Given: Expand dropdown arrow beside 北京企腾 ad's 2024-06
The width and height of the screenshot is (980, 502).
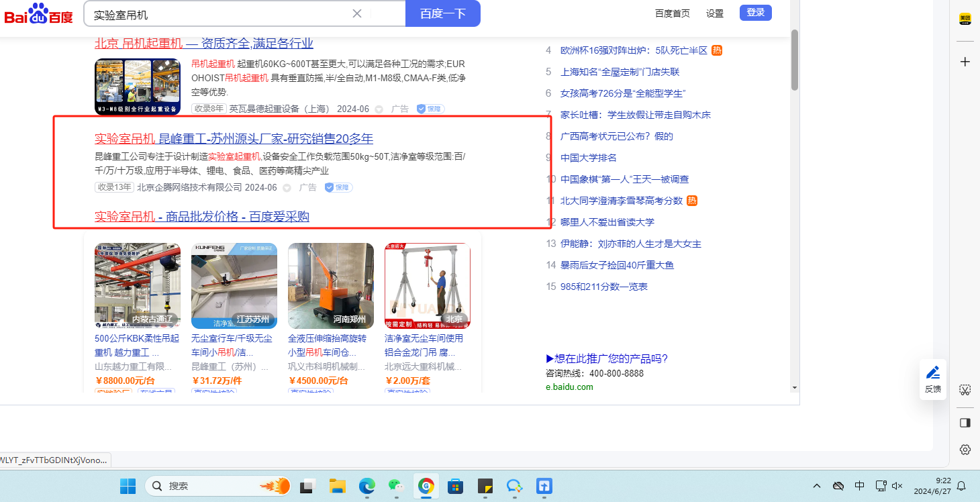Looking at the screenshot, I should pos(287,188).
